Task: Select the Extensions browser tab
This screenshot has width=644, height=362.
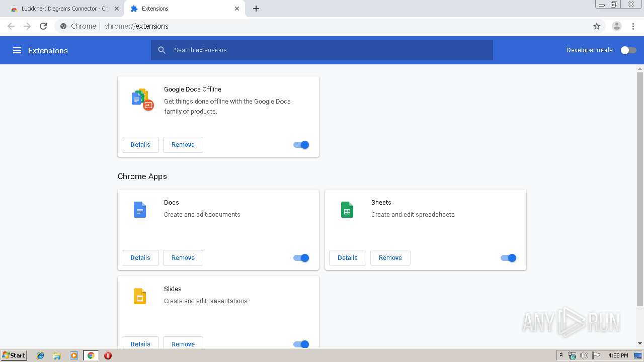Action: tap(184, 9)
